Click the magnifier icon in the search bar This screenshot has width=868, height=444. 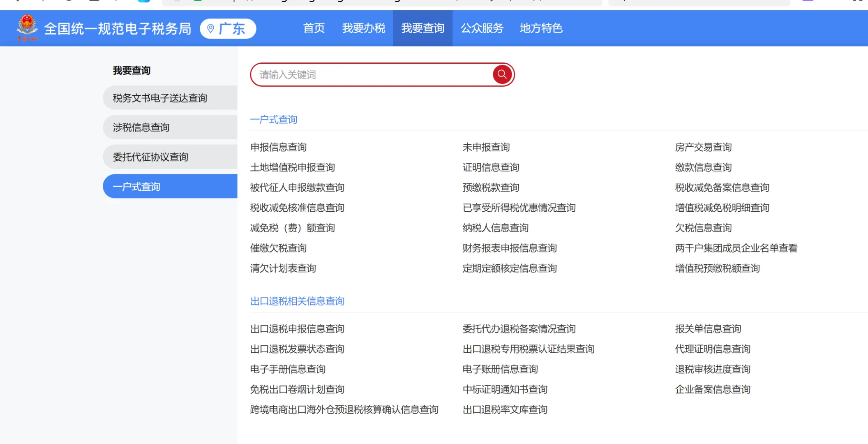pos(501,74)
